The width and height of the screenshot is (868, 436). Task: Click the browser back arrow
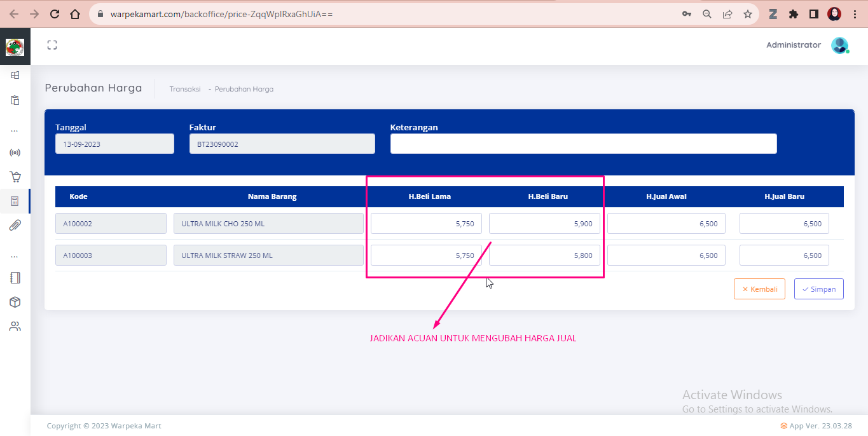(14, 14)
